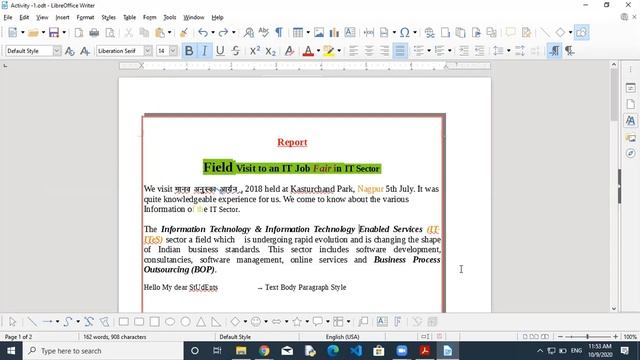Toggle Justified alignment
The image size is (640, 360).
[400, 51]
